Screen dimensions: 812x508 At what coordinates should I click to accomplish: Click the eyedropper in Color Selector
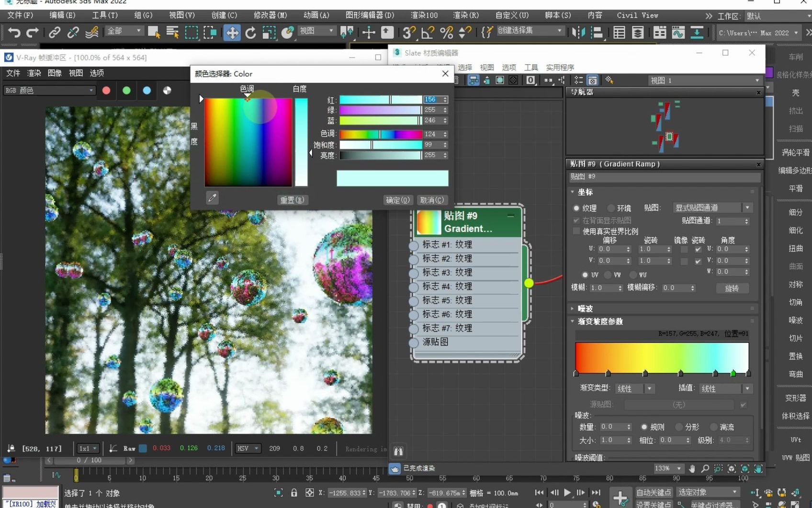[x=212, y=197]
